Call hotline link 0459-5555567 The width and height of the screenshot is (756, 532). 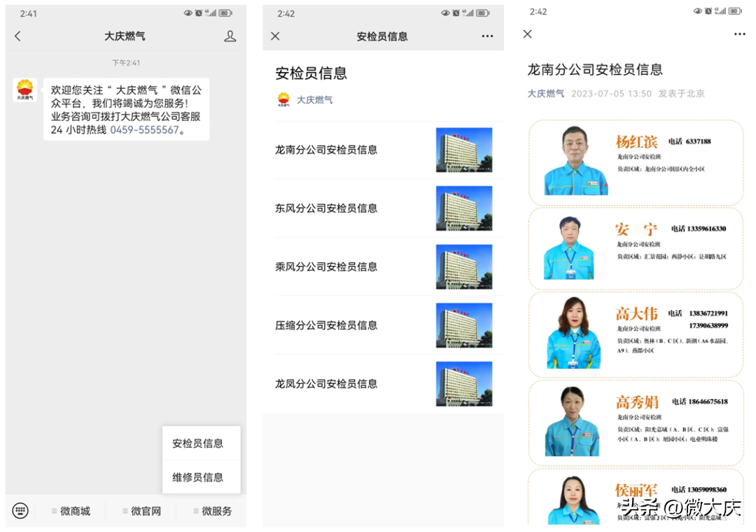144,129
